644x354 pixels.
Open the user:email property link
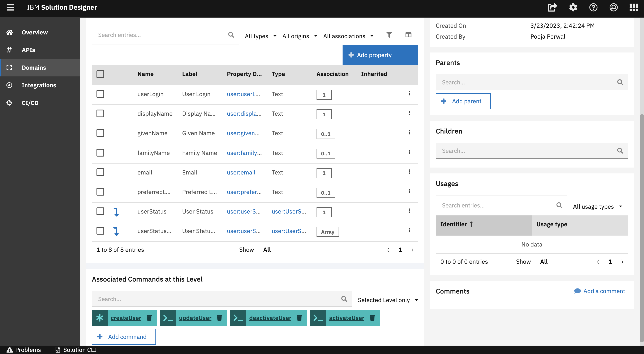tap(241, 172)
